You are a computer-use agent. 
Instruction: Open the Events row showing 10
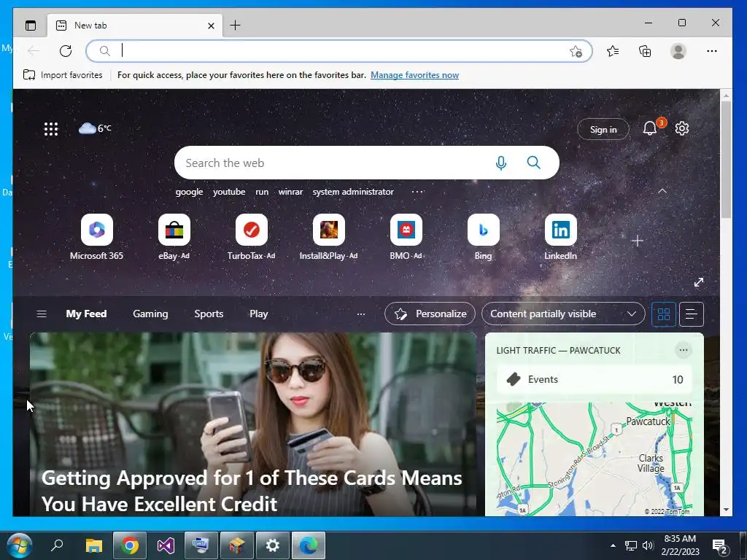point(594,379)
